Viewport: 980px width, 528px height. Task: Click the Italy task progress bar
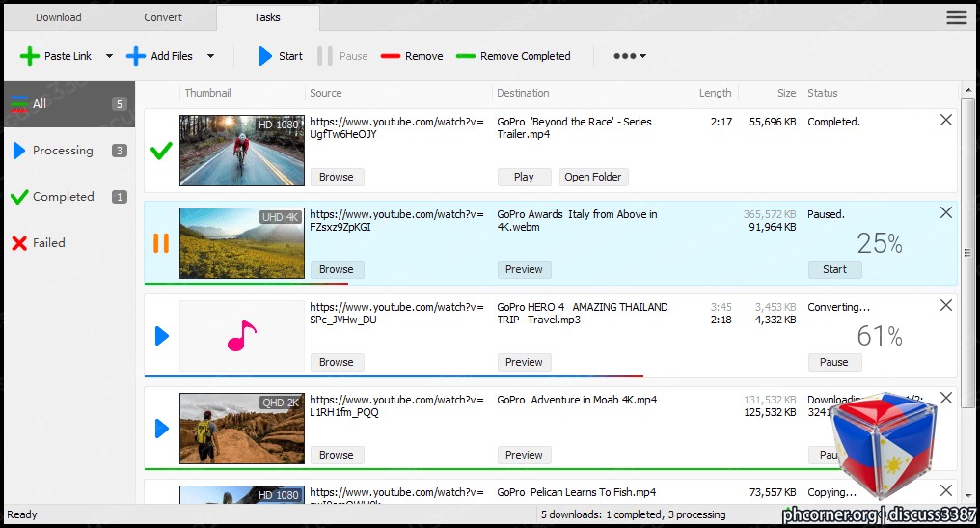click(x=246, y=284)
